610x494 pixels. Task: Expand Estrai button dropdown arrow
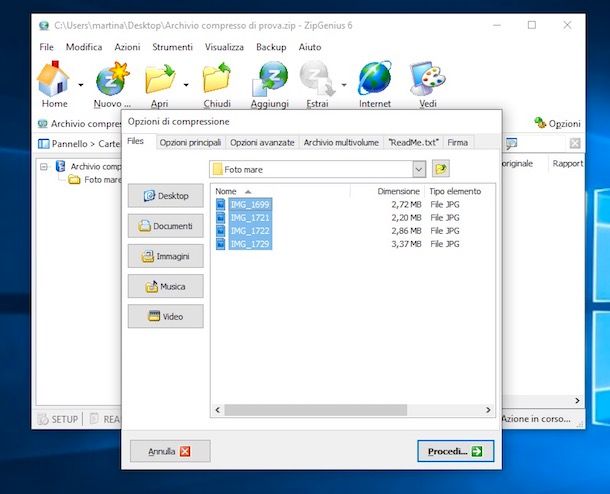pyautogui.click(x=344, y=84)
